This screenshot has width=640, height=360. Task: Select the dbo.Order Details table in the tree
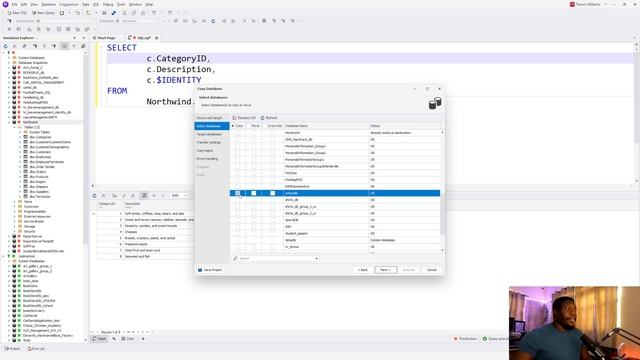(42, 167)
